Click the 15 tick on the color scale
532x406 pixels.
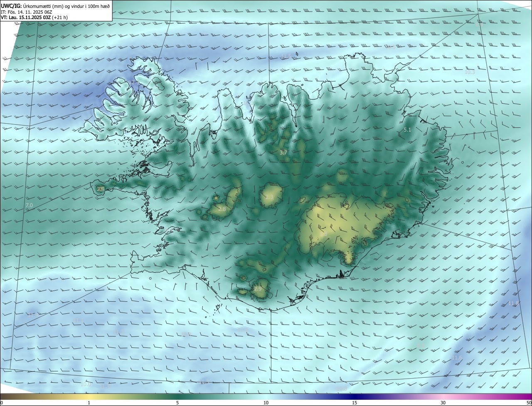[x=355, y=403]
